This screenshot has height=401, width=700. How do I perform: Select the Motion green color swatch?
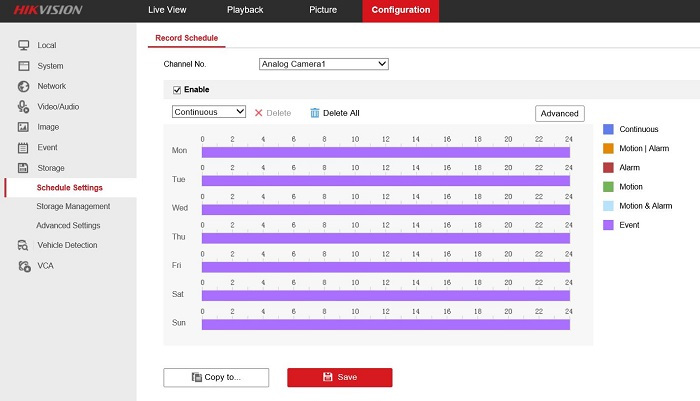click(x=608, y=187)
